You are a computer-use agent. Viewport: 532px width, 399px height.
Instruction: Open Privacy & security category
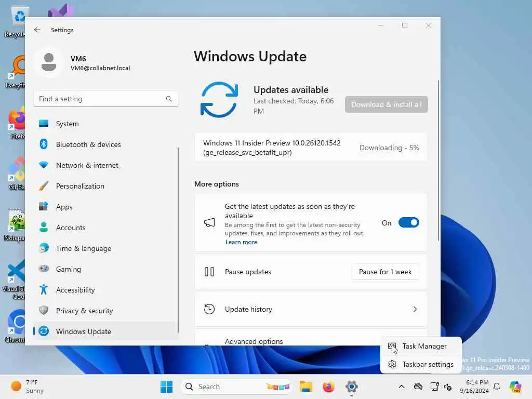pos(106,311)
